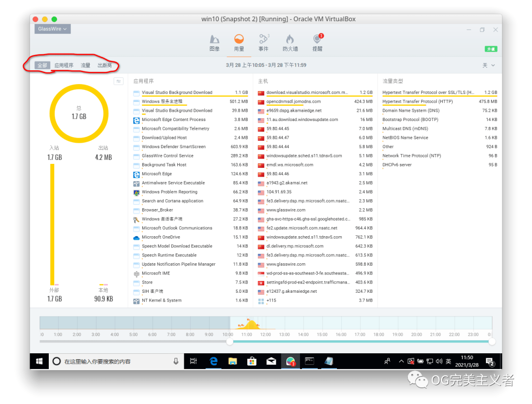Click NT Kernel & System icon
Screen dimensions: 532x404
[x=136, y=301]
